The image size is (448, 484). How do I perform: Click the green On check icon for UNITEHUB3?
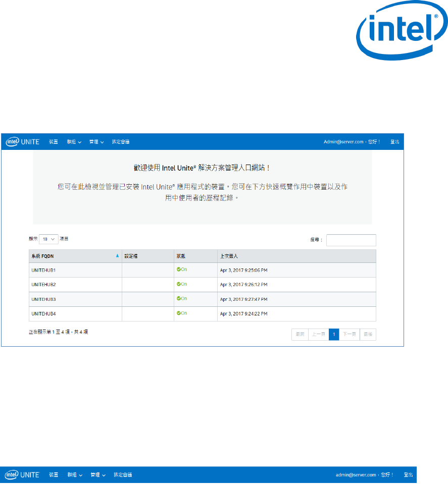pos(179,298)
